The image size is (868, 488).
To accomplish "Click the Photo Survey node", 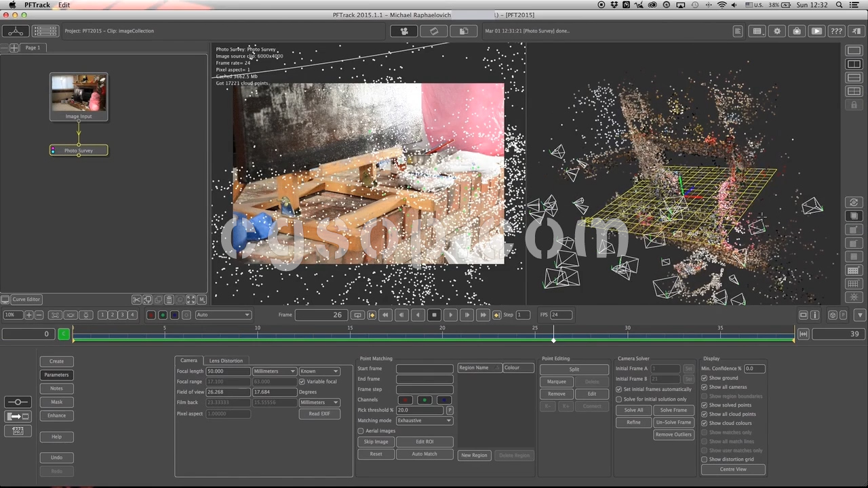I will pos(79,150).
